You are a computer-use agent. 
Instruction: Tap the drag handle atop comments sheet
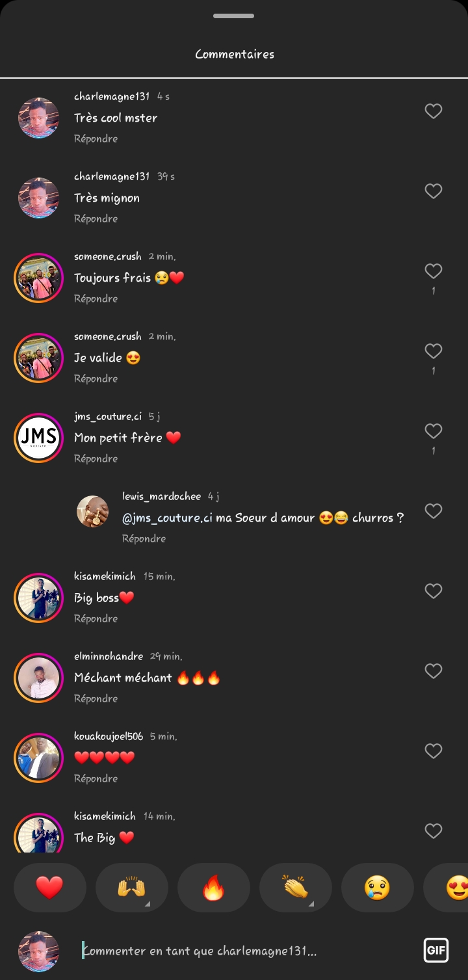pos(234,16)
